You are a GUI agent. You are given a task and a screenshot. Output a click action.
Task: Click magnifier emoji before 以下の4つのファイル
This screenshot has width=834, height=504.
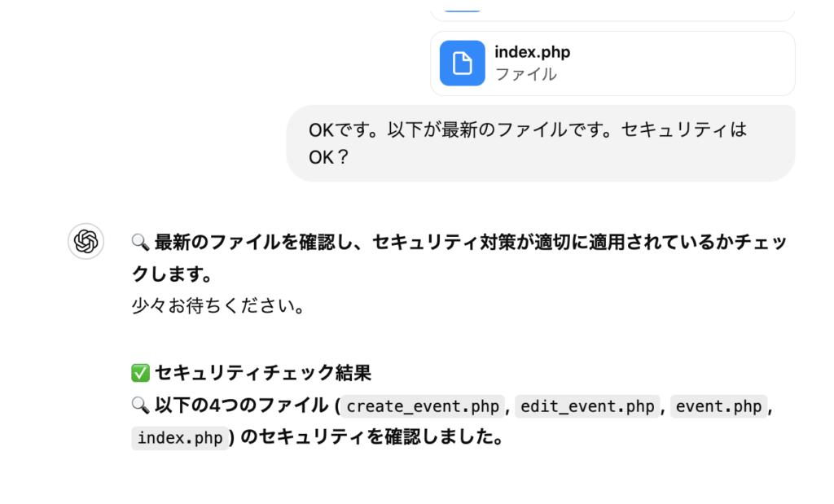(x=140, y=405)
